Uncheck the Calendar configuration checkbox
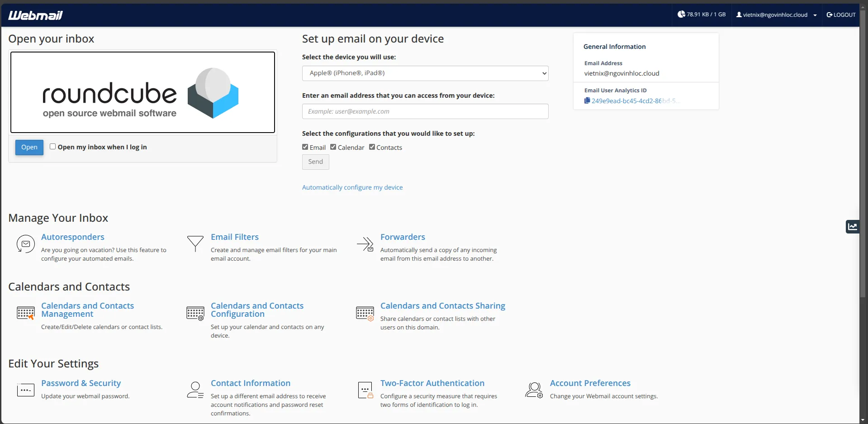 pyautogui.click(x=333, y=147)
